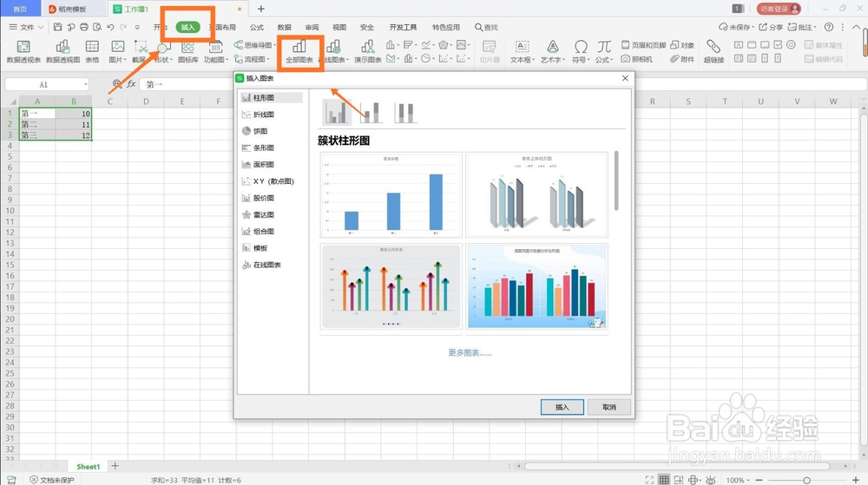Image resolution: width=868 pixels, height=485 pixels.
Task: Click the 附件 attachment icon
Action: [x=682, y=59]
